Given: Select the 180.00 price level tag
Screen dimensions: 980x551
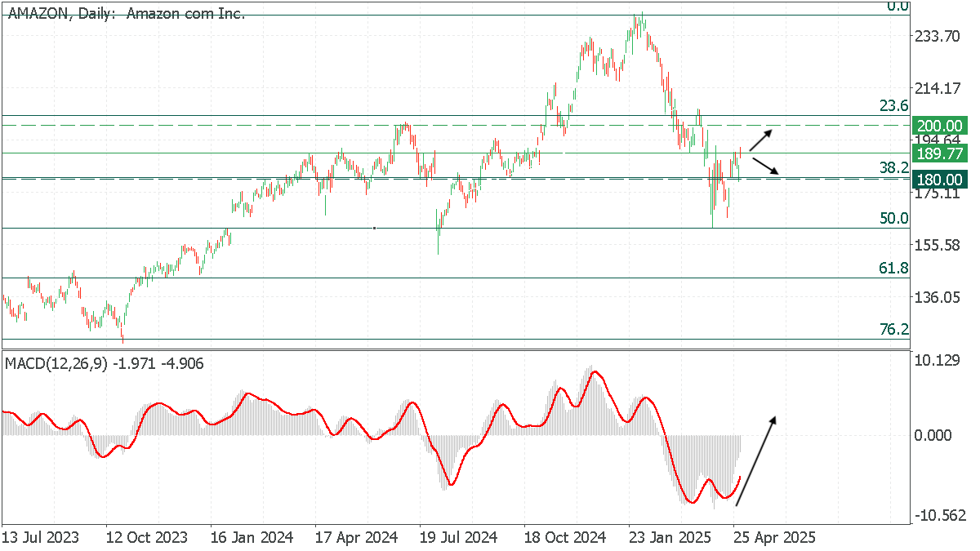Looking at the screenshot, I should point(939,180).
